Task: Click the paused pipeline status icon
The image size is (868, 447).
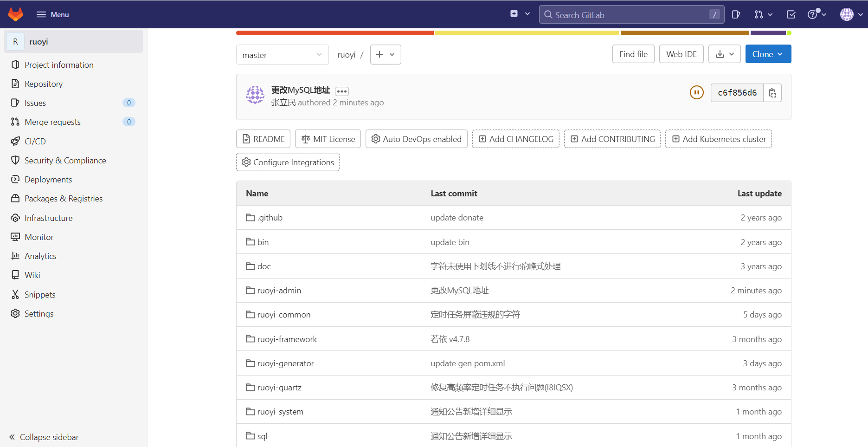Action: click(696, 92)
